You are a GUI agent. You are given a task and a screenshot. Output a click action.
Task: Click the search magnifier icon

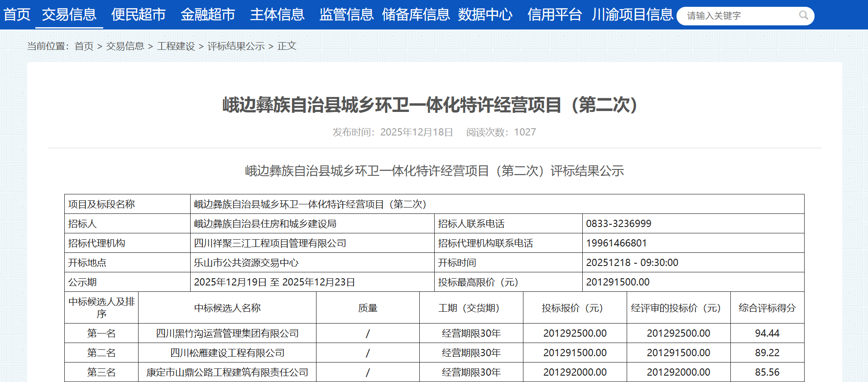803,15
